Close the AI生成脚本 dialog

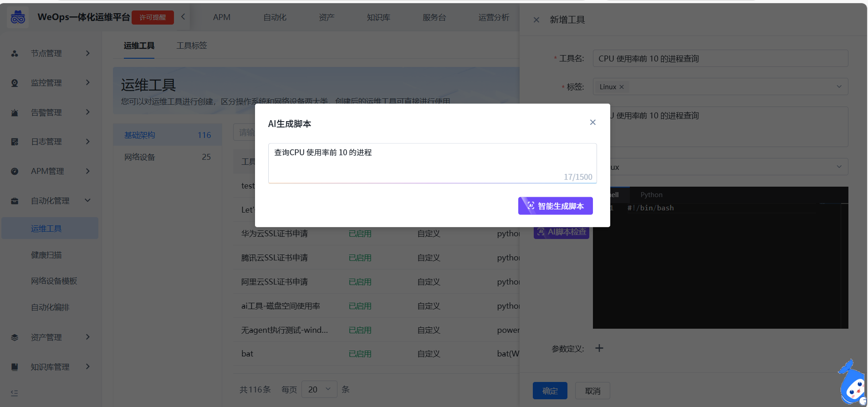click(592, 122)
